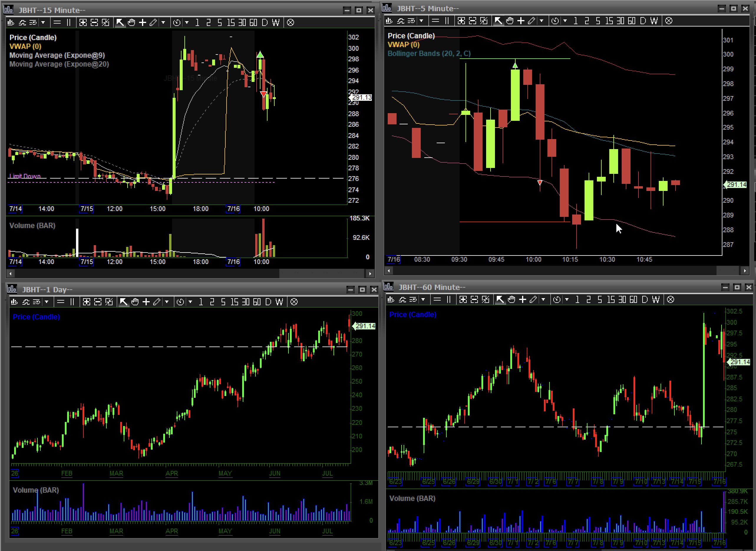Image resolution: width=756 pixels, height=551 pixels.
Task: Zoom out on the 15 Minute chart
Action: [94, 23]
